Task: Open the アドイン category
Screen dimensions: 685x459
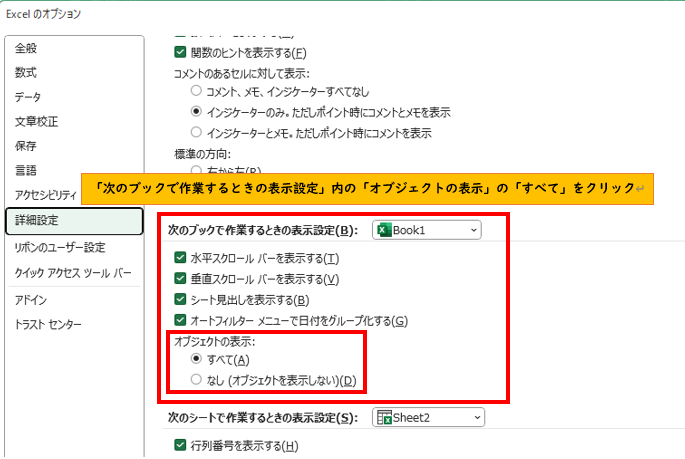Action: [x=31, y=300]
